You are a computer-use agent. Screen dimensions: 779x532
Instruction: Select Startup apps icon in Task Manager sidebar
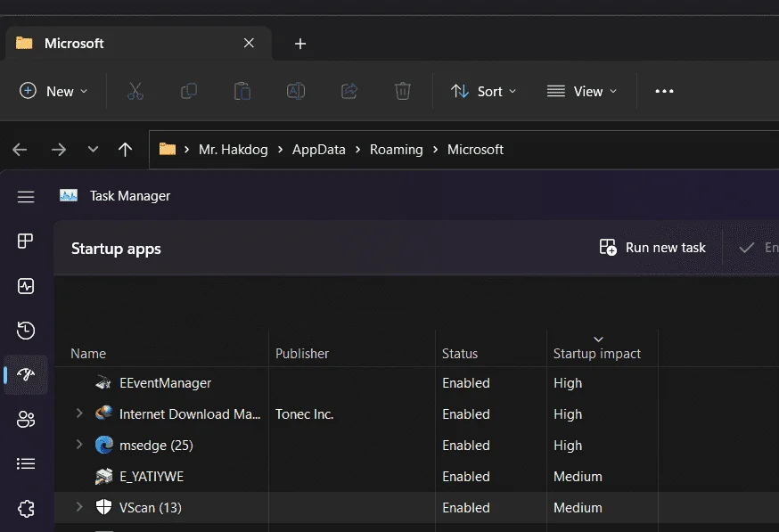[x=26, y=374]
